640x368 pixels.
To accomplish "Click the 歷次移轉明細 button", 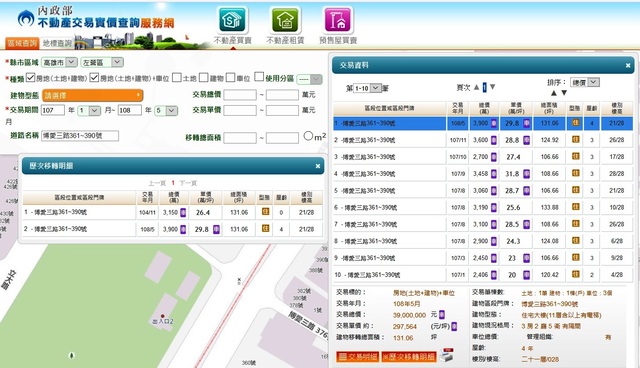I will tap(409, 357).
